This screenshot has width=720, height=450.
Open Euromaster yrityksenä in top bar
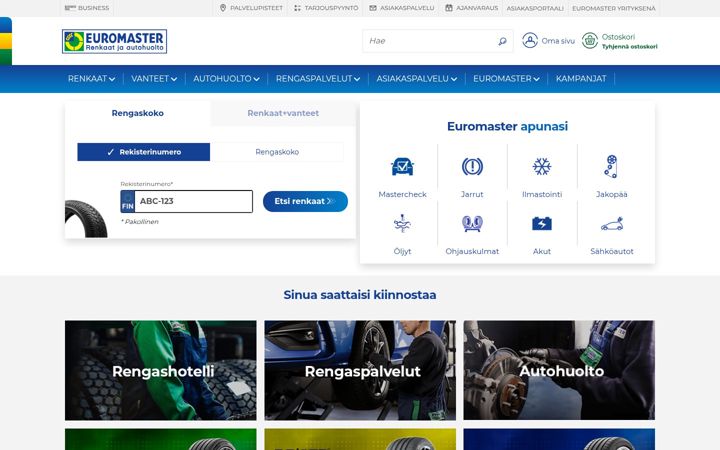[613, 8]
